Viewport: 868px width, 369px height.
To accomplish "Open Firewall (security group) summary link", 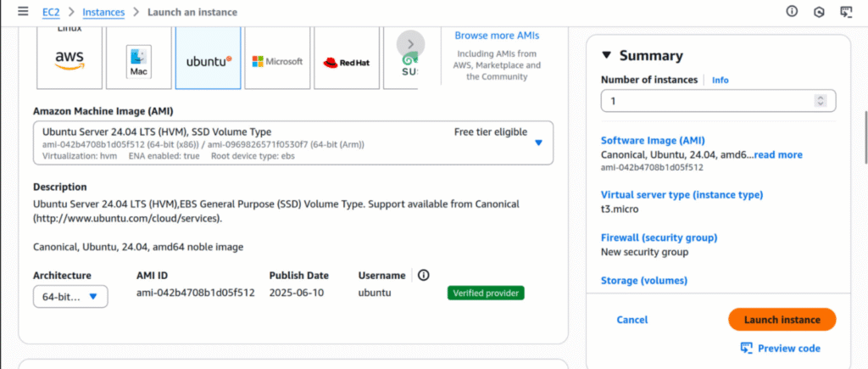I will pos(659,238).
